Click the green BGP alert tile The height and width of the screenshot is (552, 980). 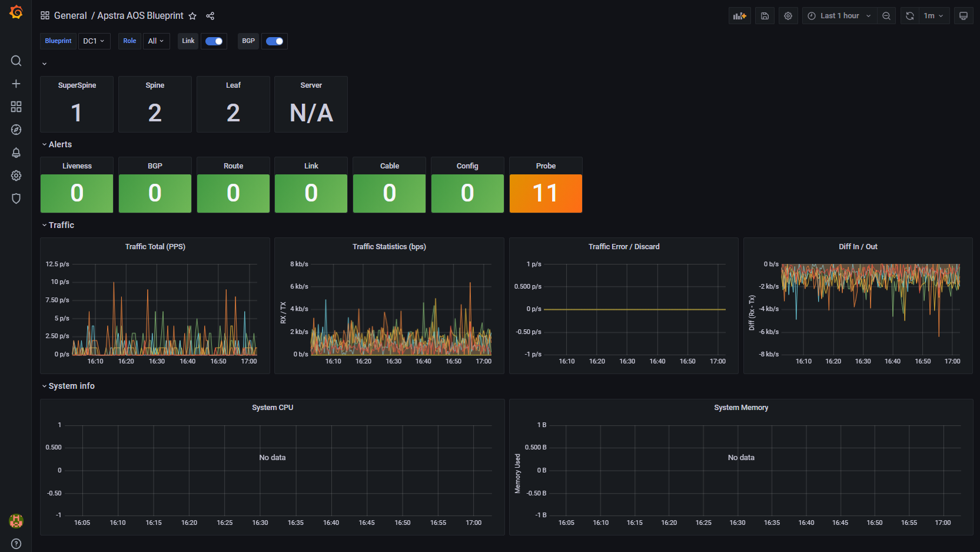(x=155, y=193)
